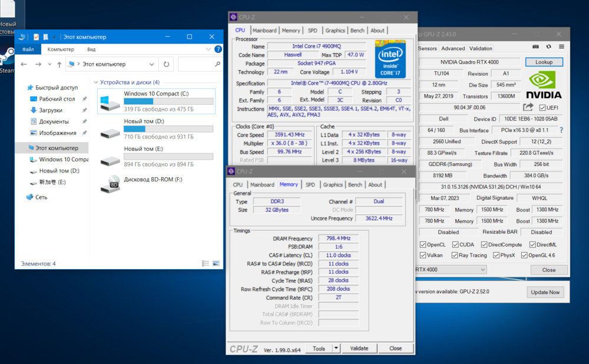Click the Explorer refresh button
Image resolution: width=589 pixels, height=364 pixels.
[167, 64]
